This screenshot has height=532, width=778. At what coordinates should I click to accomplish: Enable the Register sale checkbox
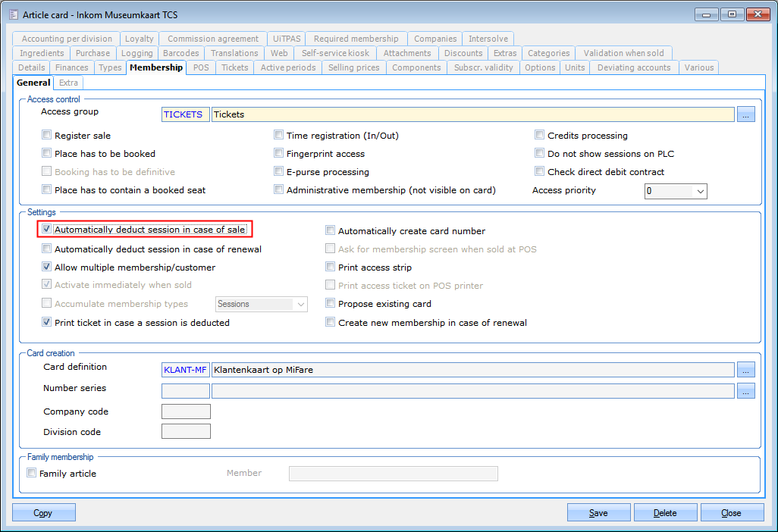[x=47, y=136]
